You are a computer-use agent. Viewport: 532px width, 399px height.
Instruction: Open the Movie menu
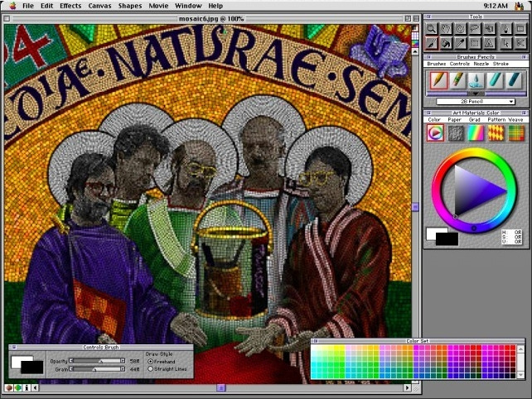tap(158, 6)
